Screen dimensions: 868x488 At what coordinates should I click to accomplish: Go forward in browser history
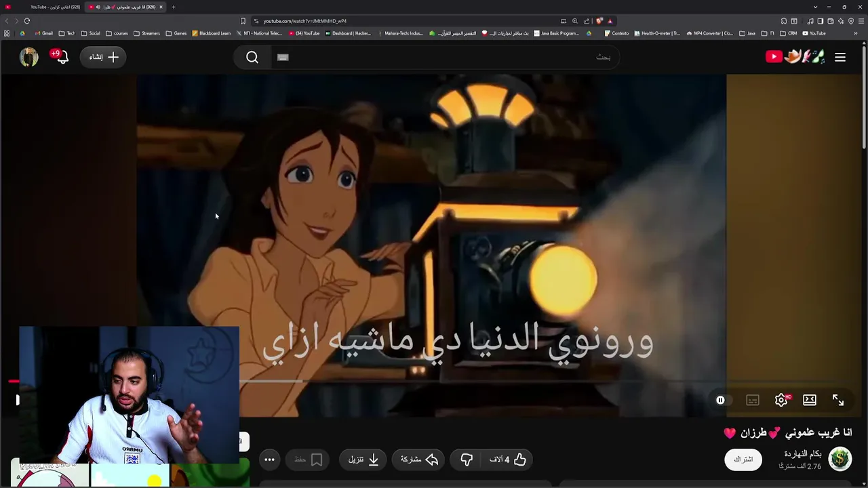(x=16, y=21)
